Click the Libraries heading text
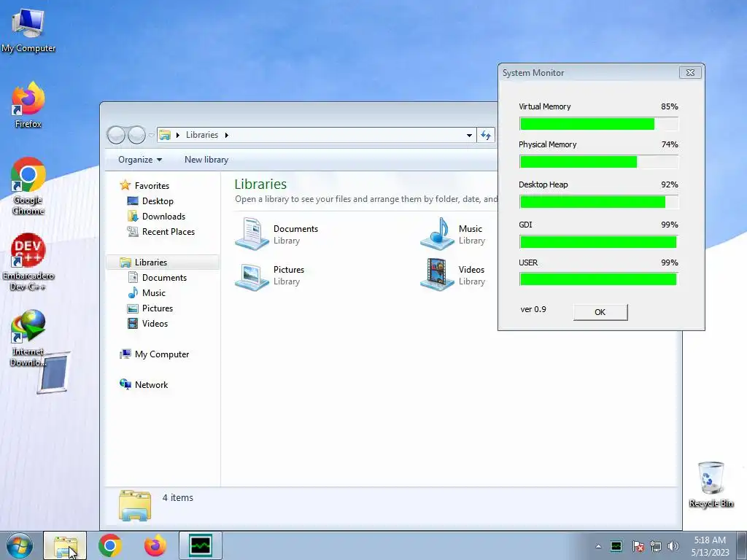The image size is (747, 560). coord(260,184)
